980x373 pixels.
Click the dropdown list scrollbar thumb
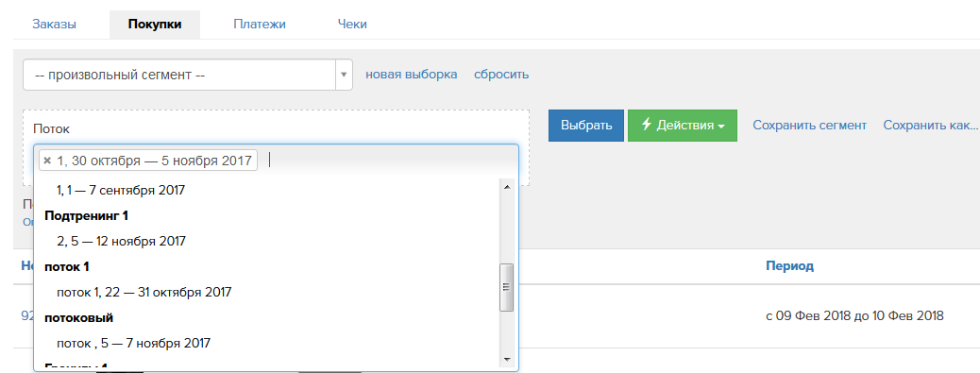[x=506, y=287]
